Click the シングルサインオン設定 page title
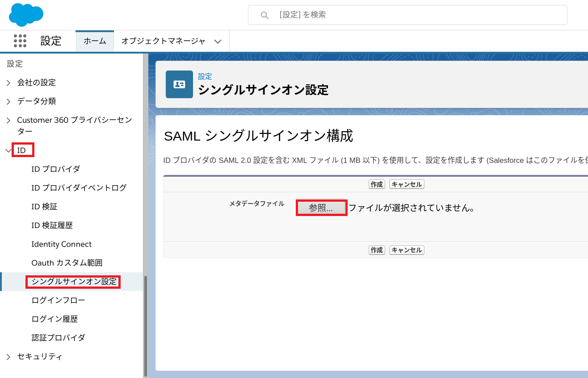The width and height of the screenshot is (588, 378). click(263, 90)
